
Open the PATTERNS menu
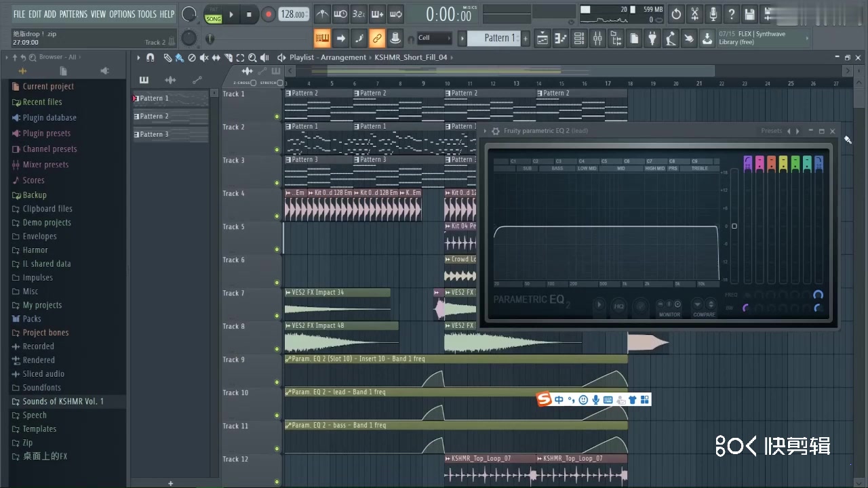point(73,14)
